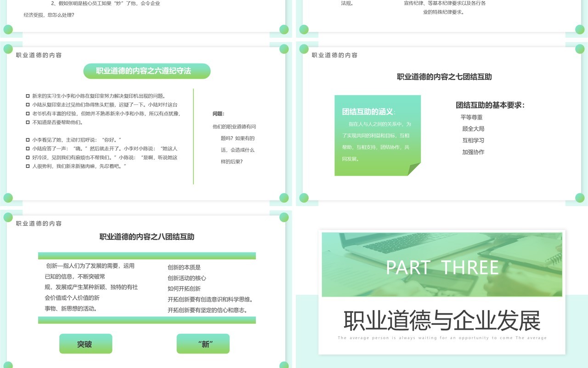Select the line starting 小陆应答了一声
588x368 pixels.
coord(105,149)
